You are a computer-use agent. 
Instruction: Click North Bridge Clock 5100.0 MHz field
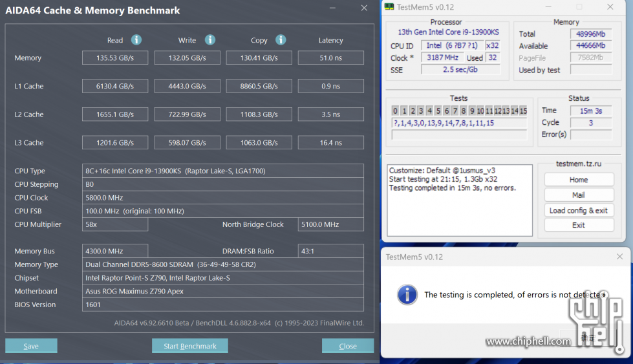[x=330, y=224]
